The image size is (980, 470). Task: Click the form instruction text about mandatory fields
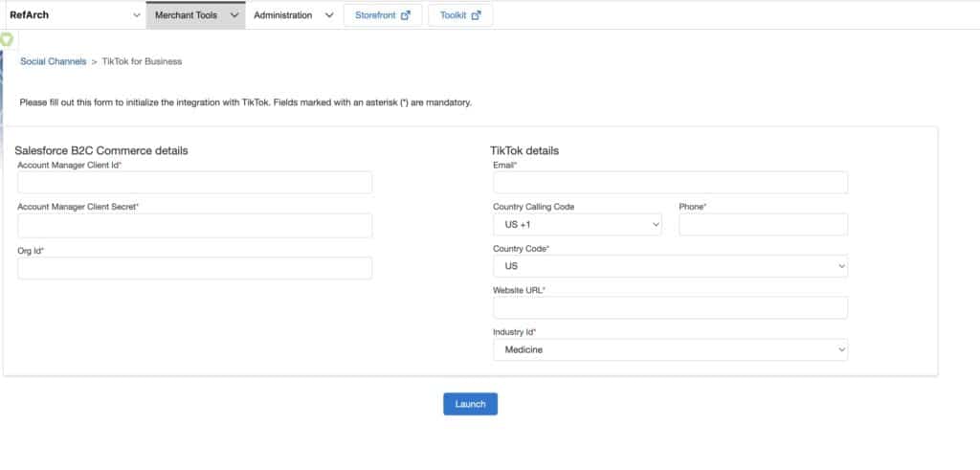[246, 102]
